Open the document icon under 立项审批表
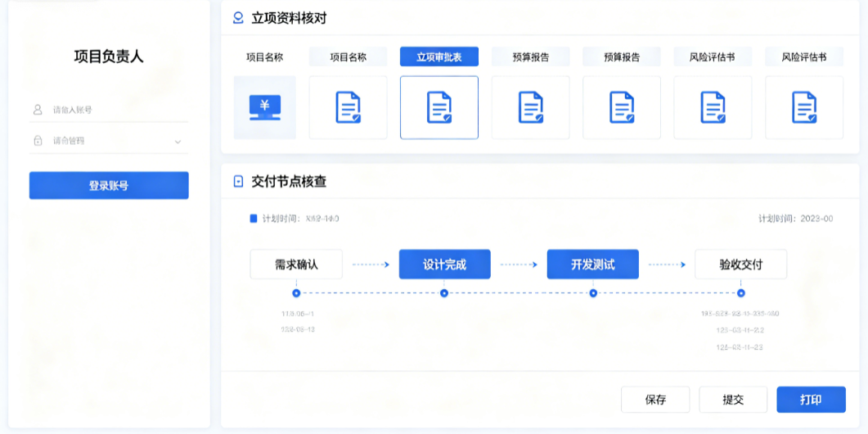The width and height of the screenshot is (868, 434). (x=439, y=107)
